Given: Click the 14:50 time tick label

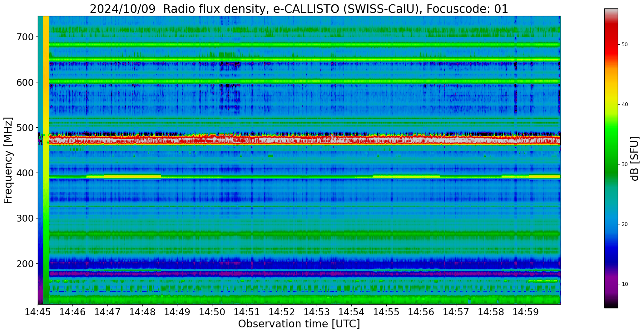Looking at the screenshot, I should pos(212,312).
